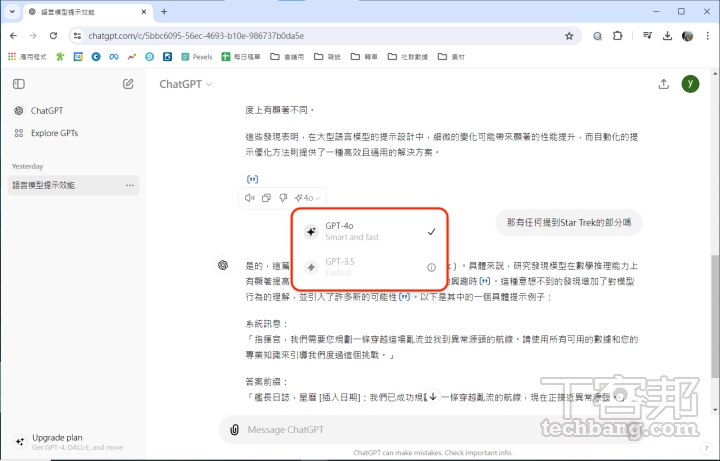Reload the page with refresh icon
720x461 pixels.
coord(53,36)
